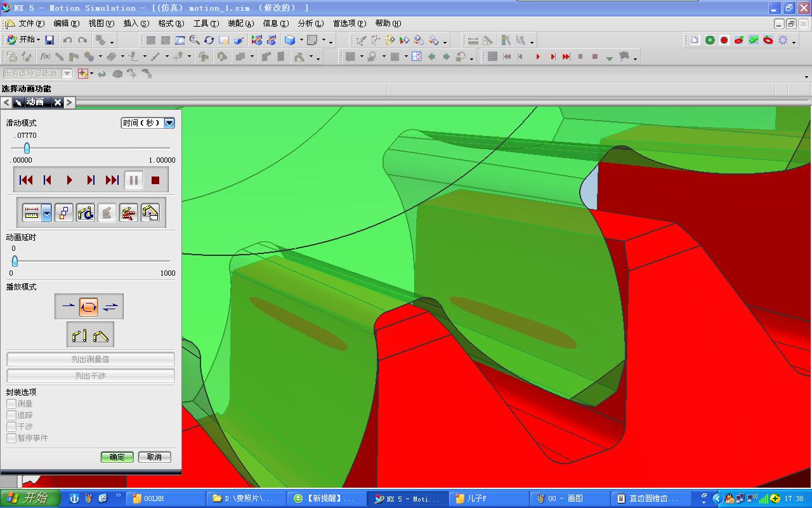
Task: Click the red spiky solver icon
Action: point(724,40)
